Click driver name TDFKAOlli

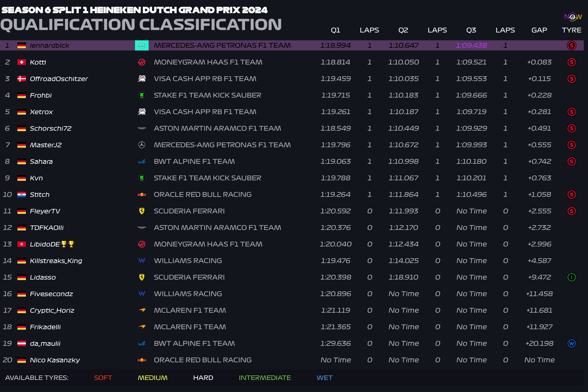pos(46,227)
